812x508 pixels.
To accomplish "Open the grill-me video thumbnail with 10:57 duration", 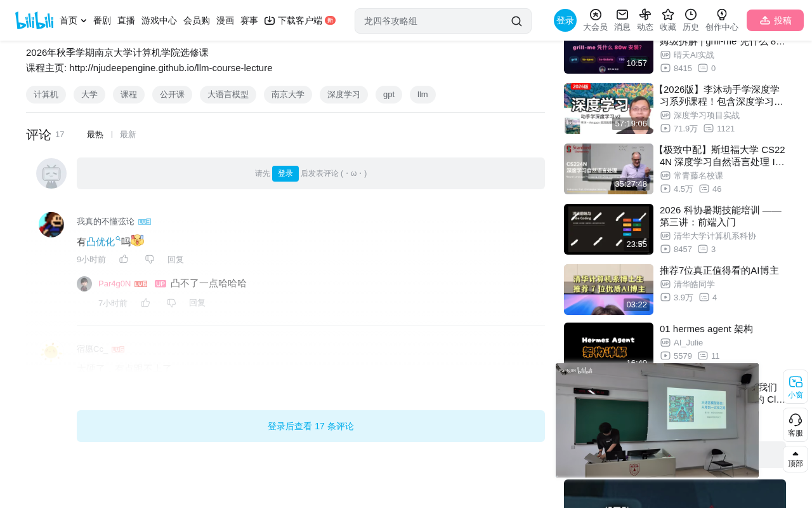I will coord(608,56).
